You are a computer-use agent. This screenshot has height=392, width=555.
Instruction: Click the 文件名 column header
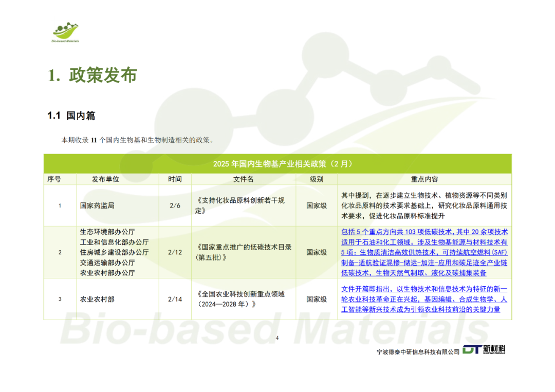(243, 179)
